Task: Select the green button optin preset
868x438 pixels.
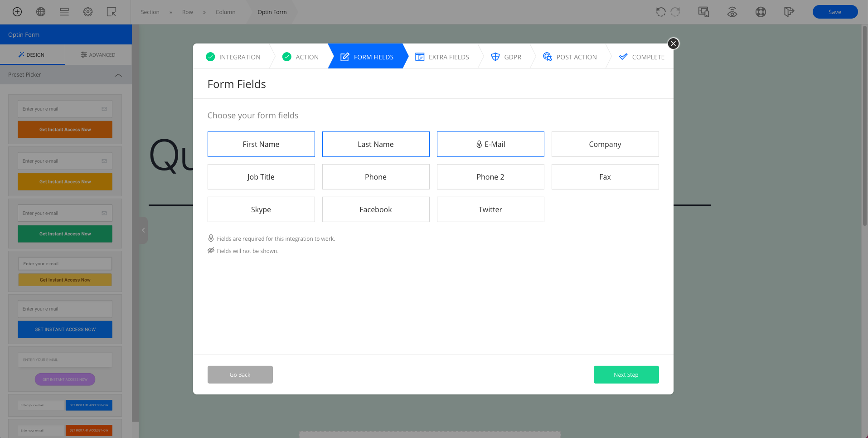Action: coord(65,224)
